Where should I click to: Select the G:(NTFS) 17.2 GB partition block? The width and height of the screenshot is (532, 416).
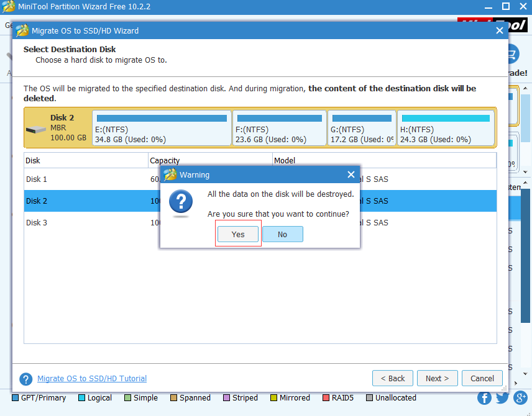point(362,128)
